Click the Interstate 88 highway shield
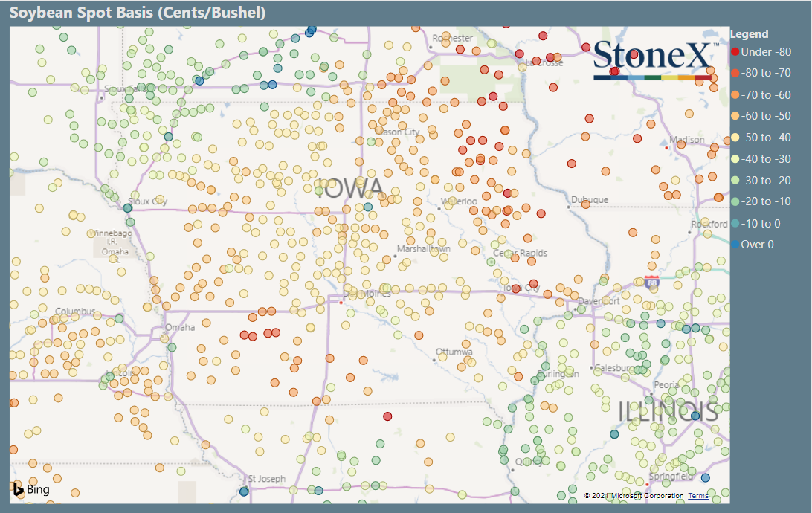This screenshot has height=513, width=812. click(x=651, y=282)
